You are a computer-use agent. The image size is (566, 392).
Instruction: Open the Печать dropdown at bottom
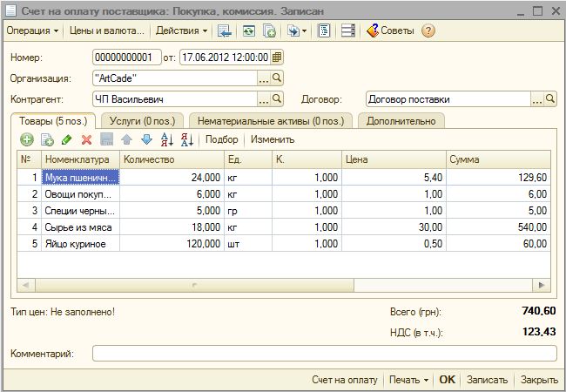[x=408, y=380]
